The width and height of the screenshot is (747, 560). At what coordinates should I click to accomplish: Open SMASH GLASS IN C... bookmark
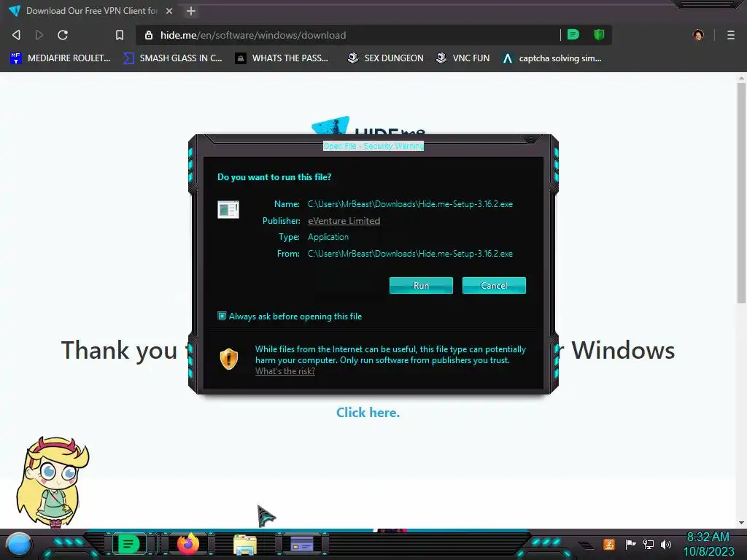pos(172,58)
